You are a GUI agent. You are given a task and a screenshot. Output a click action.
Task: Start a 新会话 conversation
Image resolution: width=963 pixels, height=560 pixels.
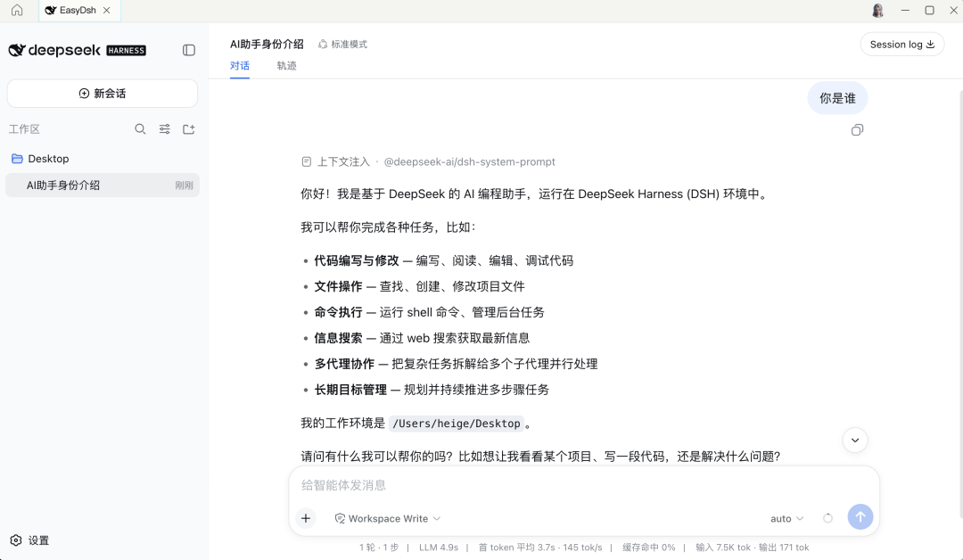103,94
